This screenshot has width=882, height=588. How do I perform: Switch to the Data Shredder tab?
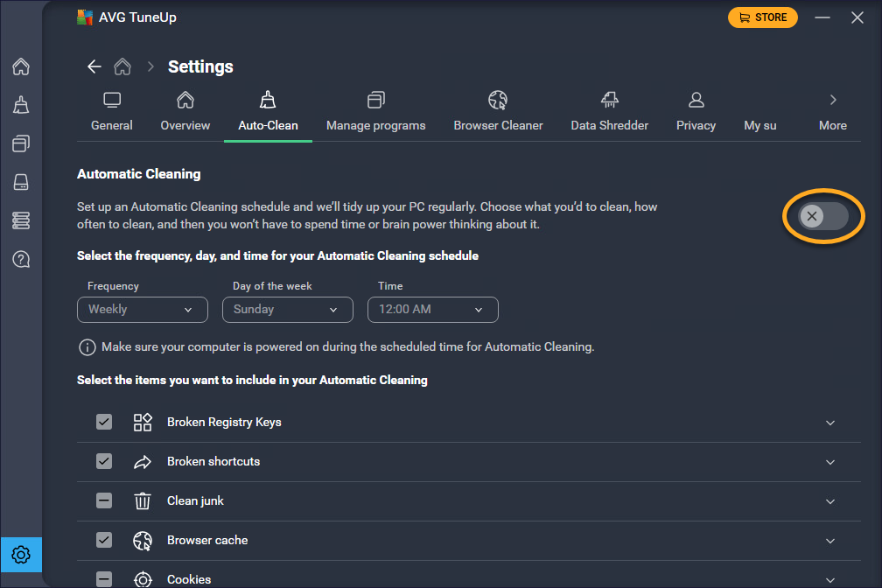tap(609, 112)
